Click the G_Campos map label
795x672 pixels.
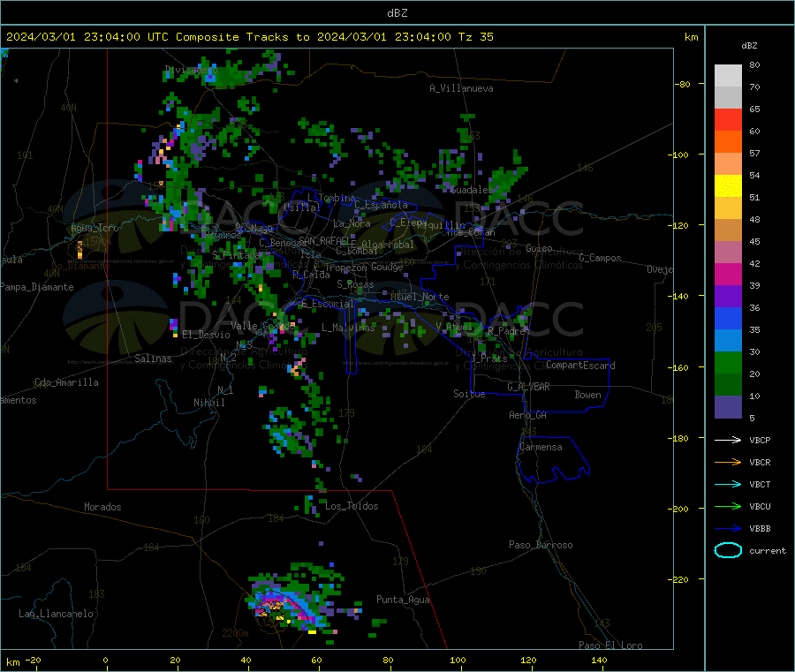pyautogui.click(x=600, y=259)
